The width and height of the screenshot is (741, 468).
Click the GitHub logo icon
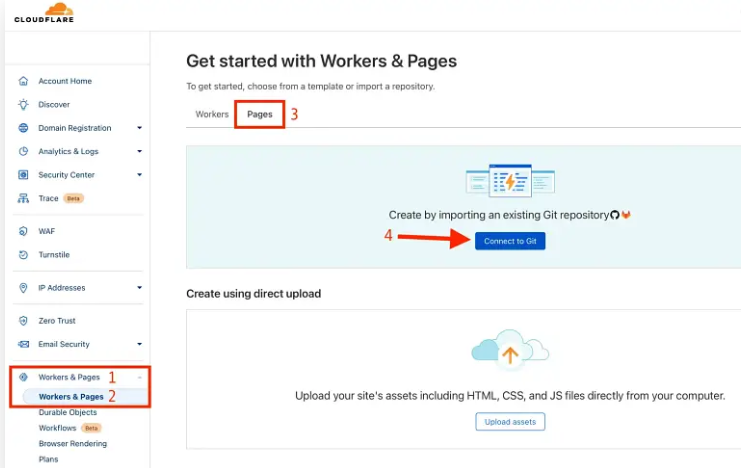click(x=615, y=215)
